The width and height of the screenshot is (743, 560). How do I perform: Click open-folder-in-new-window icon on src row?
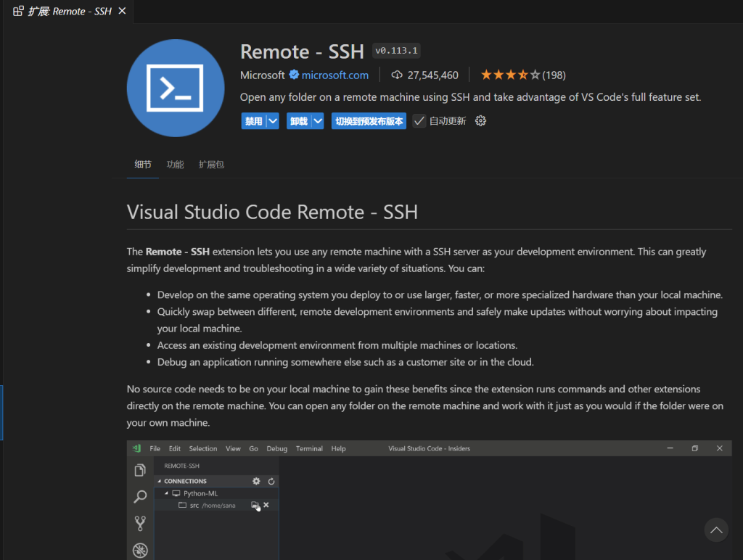tap(255, 506)
